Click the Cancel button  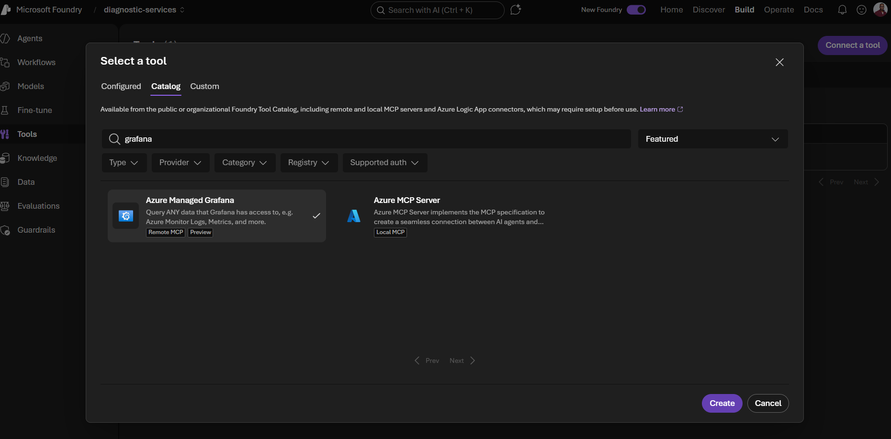(x=768, y=403)
